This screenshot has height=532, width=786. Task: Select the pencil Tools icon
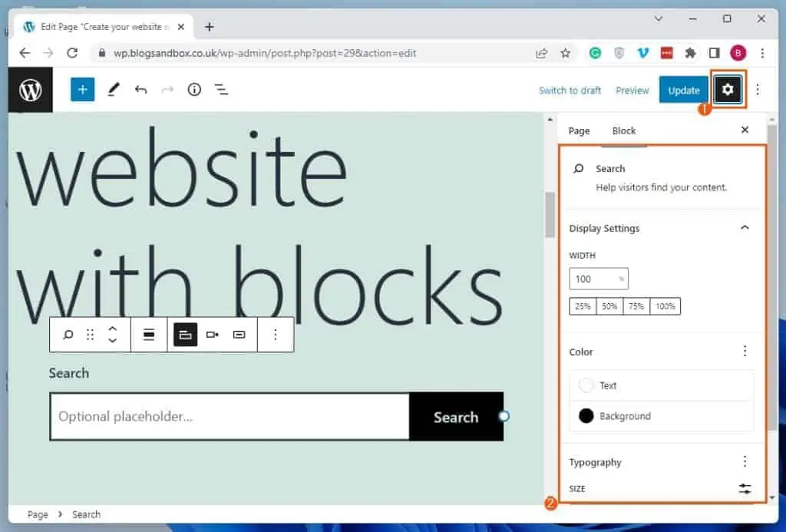(114, 90)
